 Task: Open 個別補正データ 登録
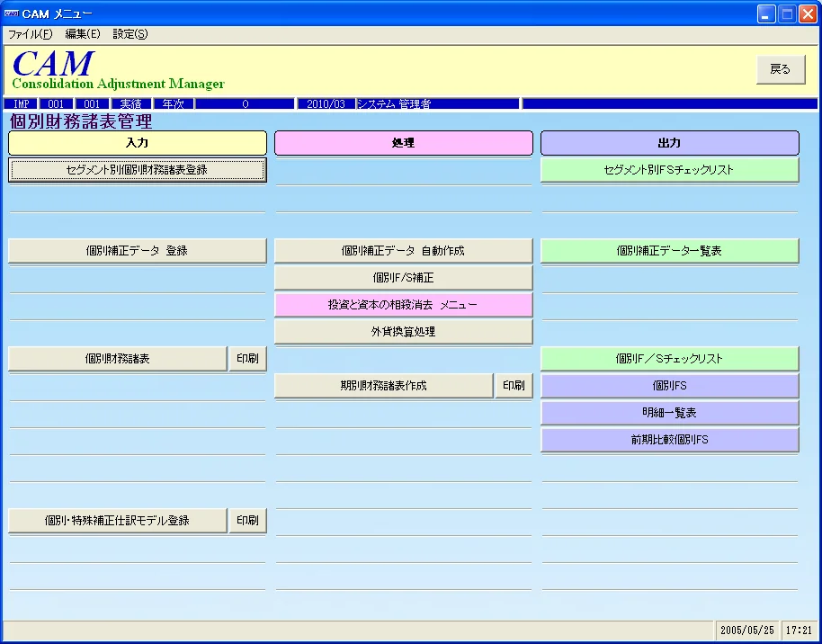coord(138,251)
